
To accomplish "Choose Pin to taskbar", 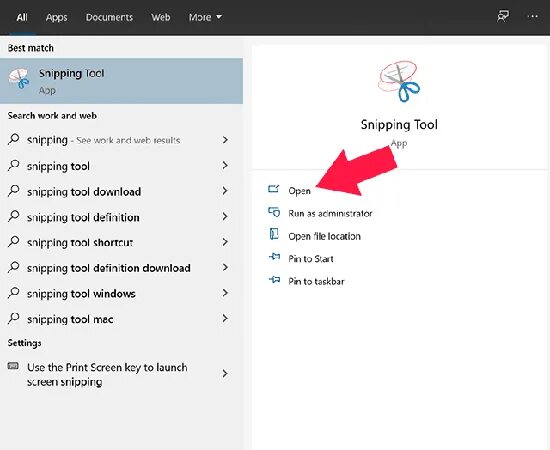I will tap(316, 281).
